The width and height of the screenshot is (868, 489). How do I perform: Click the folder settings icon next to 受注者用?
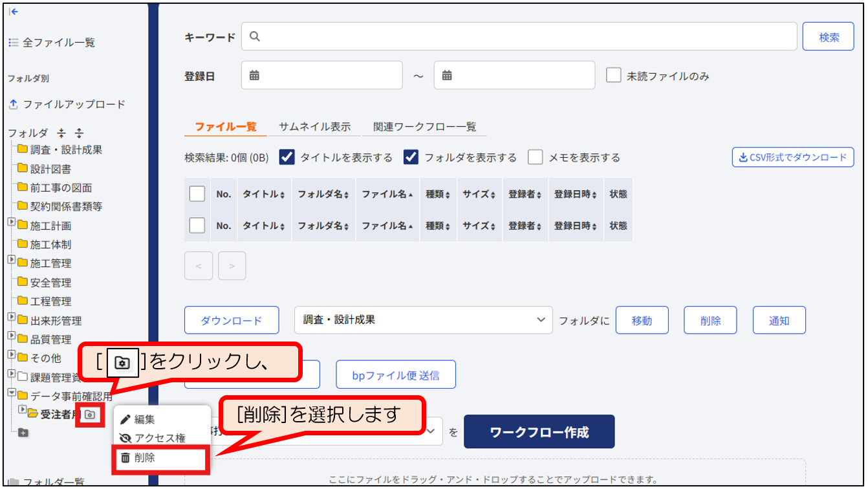coord(90,415)
